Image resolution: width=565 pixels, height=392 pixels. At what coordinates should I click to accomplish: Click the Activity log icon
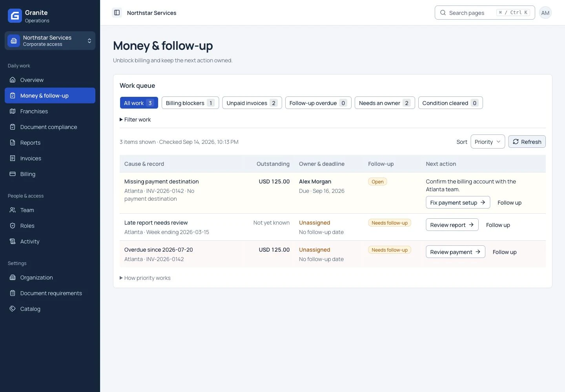[13, 241]
